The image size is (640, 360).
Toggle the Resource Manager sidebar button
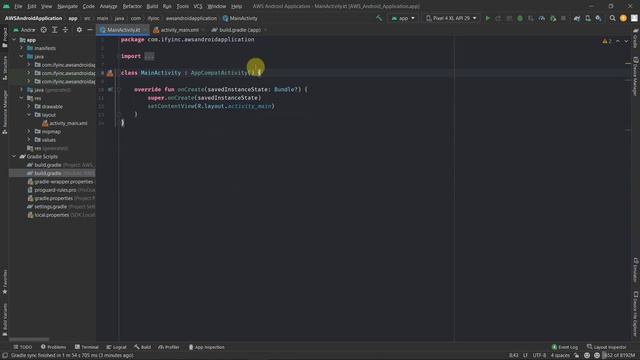coord(5,112)
